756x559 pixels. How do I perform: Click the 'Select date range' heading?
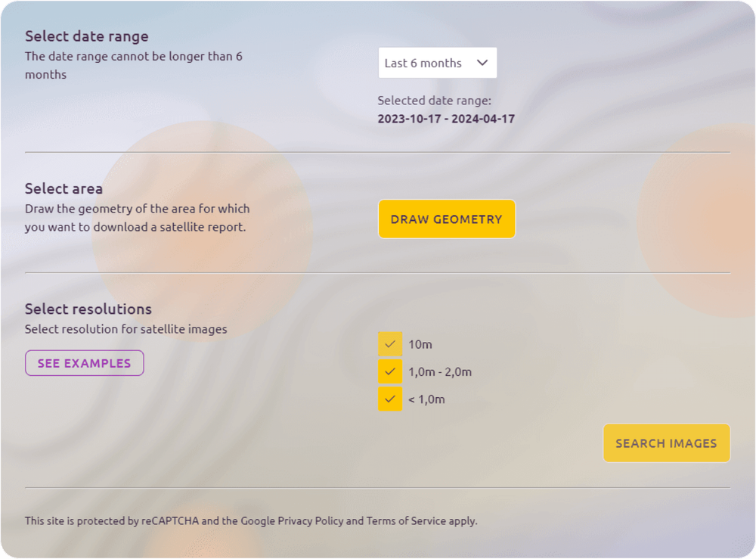tap(86, 36)
